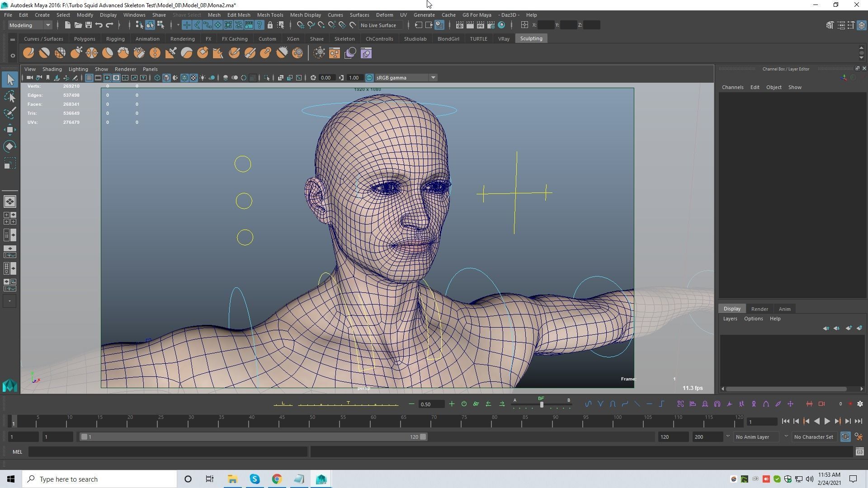Viewport: 868px width, 488px height.
Task: Open the No Anim Layer dropdown
Action: [754, 436]
